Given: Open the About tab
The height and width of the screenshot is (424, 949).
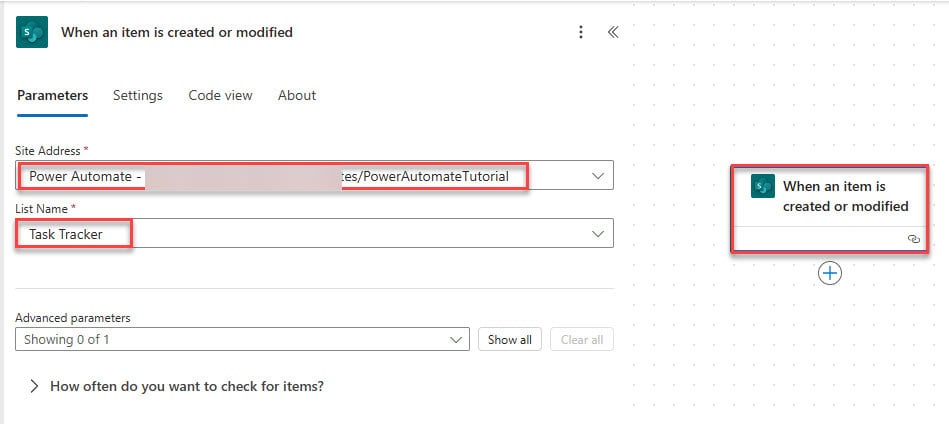Looking at the screenshot, I should pyautogui.click(x=297, y=96).
